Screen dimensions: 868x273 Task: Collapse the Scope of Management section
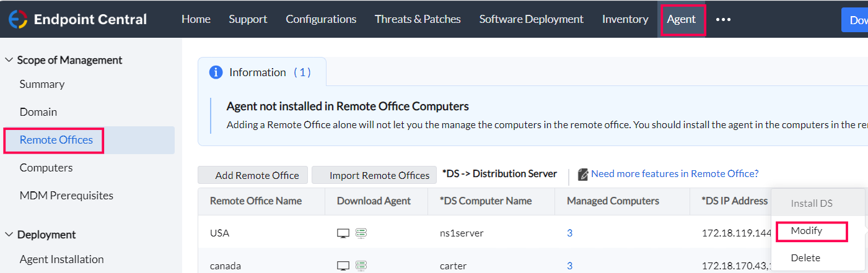(x=9, y=60)
